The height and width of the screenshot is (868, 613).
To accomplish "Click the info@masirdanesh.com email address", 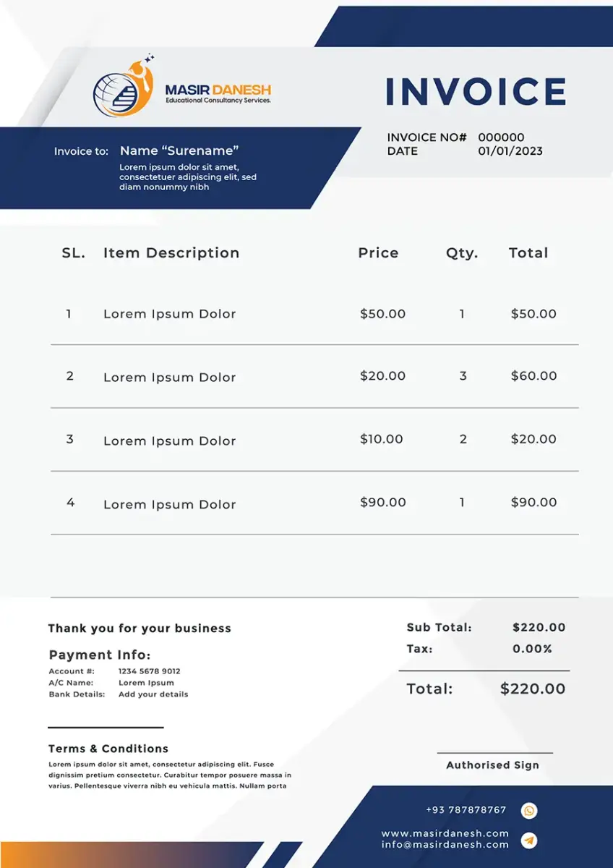I will (x=445, y=845).
